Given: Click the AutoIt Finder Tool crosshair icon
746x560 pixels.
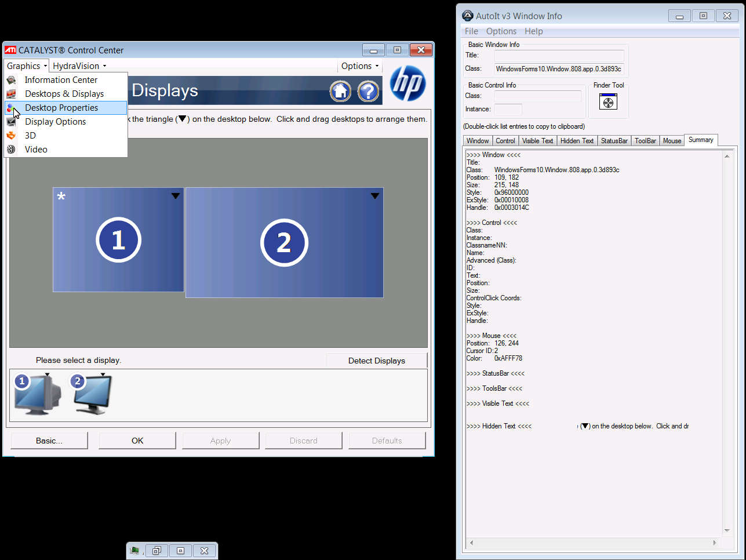Looking at the screenshot, I should click(608, 102).
